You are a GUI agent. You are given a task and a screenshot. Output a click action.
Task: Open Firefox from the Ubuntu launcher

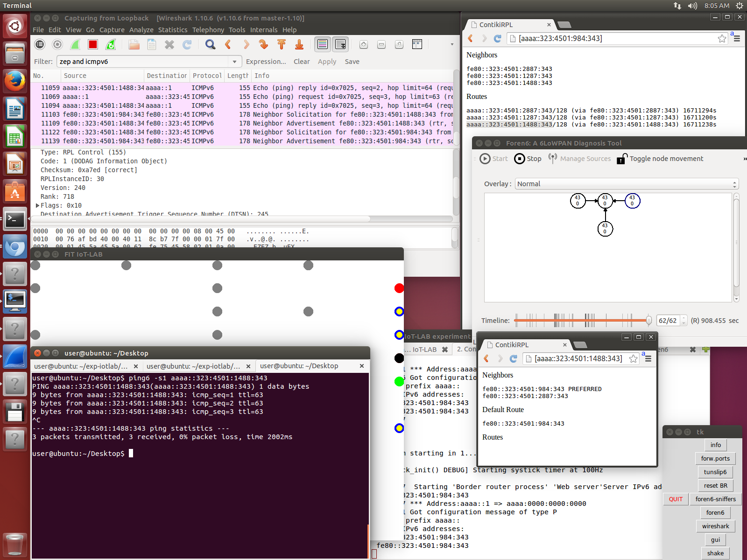pyautogui.click(x=15, y=82)
